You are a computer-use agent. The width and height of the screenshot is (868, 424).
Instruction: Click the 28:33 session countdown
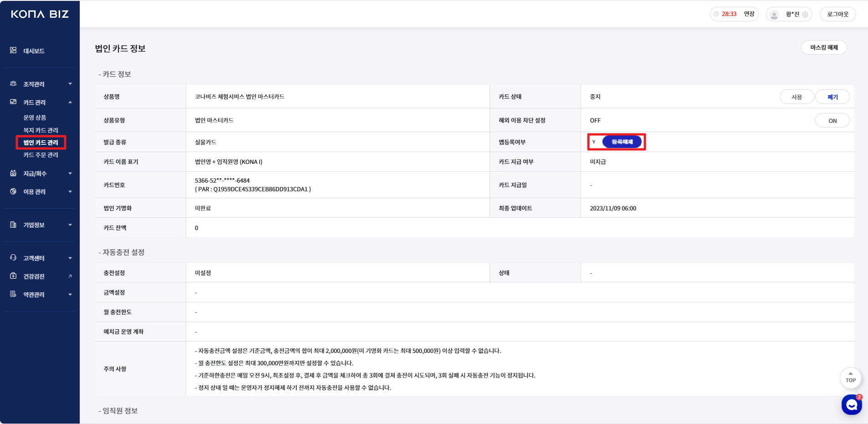tap(729, 14)
